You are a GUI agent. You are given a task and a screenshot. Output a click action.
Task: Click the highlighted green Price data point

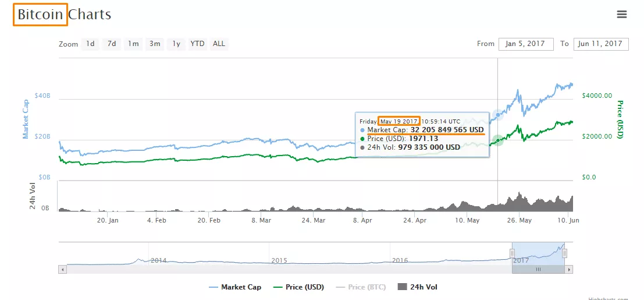coord(498,140)
